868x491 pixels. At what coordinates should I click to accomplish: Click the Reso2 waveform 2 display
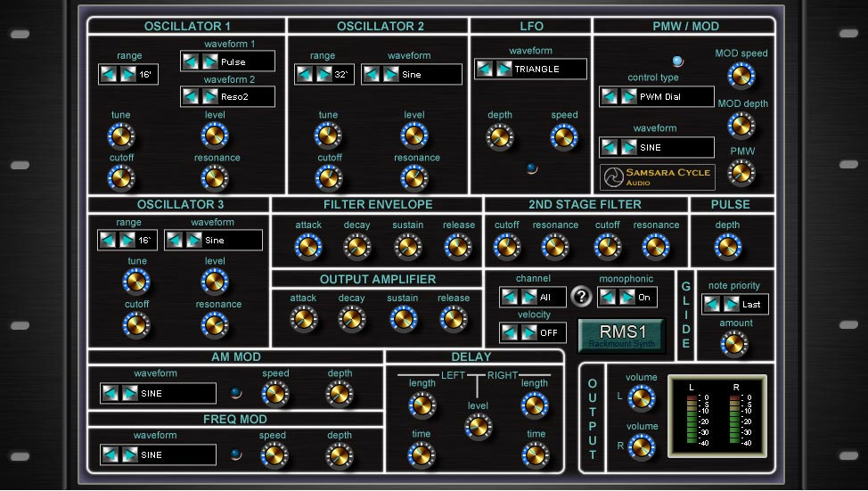(x=227, y=96)
